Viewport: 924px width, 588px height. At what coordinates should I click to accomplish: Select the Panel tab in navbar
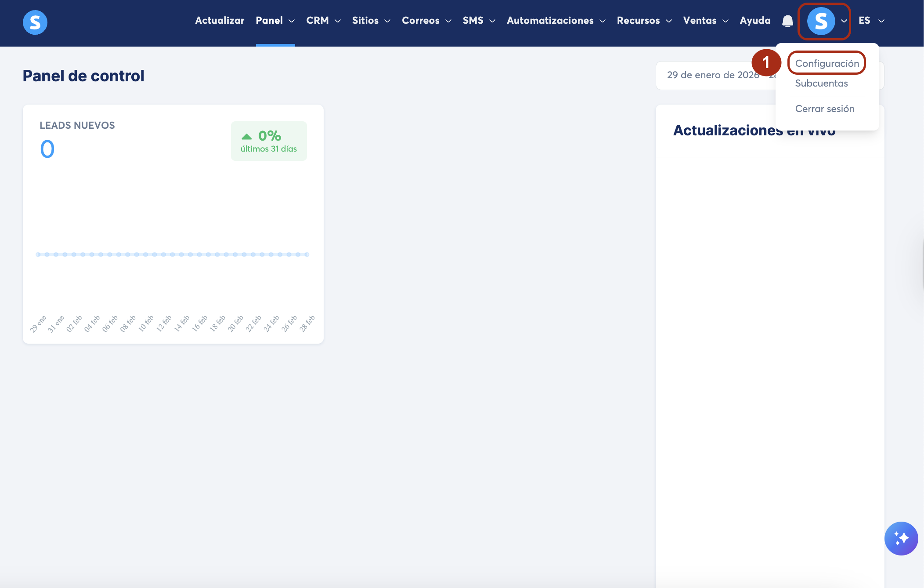275,21
